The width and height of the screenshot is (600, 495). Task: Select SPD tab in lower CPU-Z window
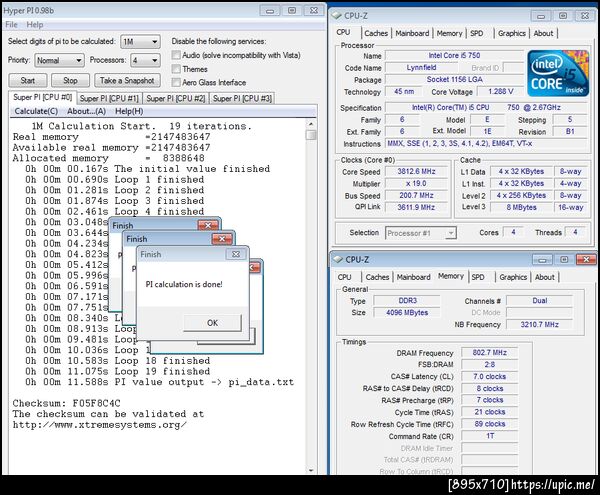tap(478, 277)
